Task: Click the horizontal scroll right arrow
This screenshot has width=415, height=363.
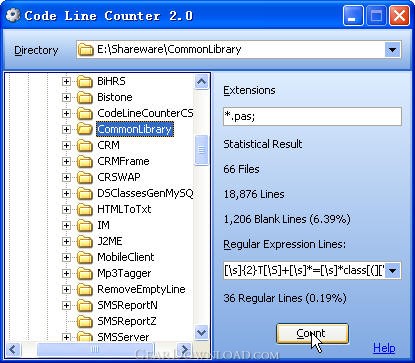Action: coord(184,349)
